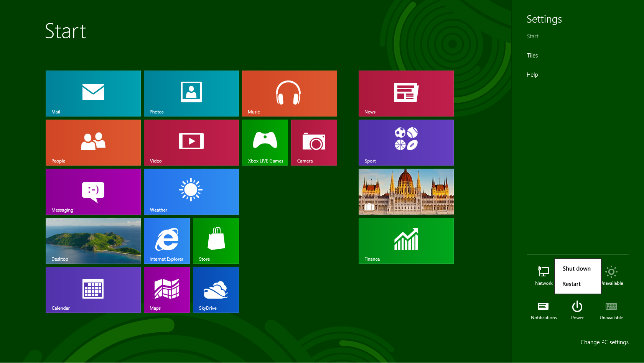Image resolution: width=644 pixels, height=363 pixels.
Task: Click Change PC settings link
Action: 604,342
